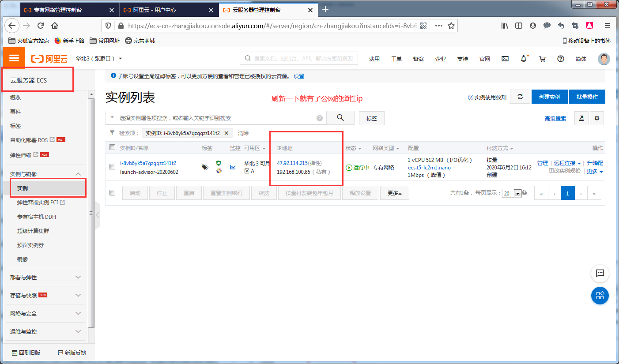Open the 费用 menu item
This screenshot has height=364, width=619.
[x=374, y=58]
